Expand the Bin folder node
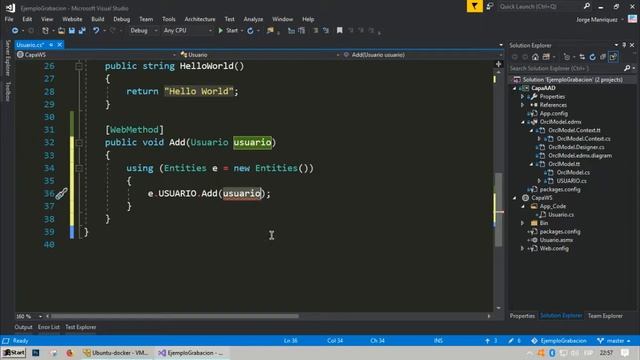The image size is (640, 360). pyautogui.click(x=522, y=223)
